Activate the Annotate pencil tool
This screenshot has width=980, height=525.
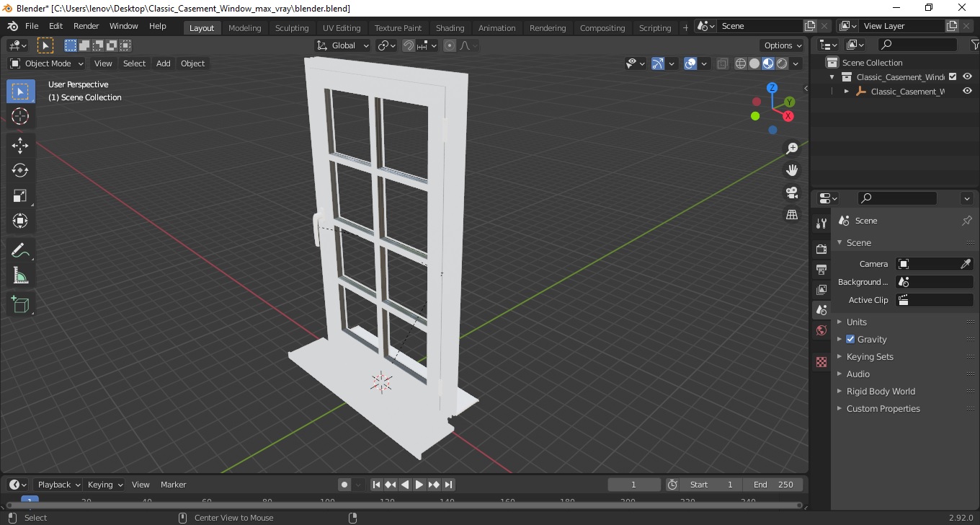[20, 250]
